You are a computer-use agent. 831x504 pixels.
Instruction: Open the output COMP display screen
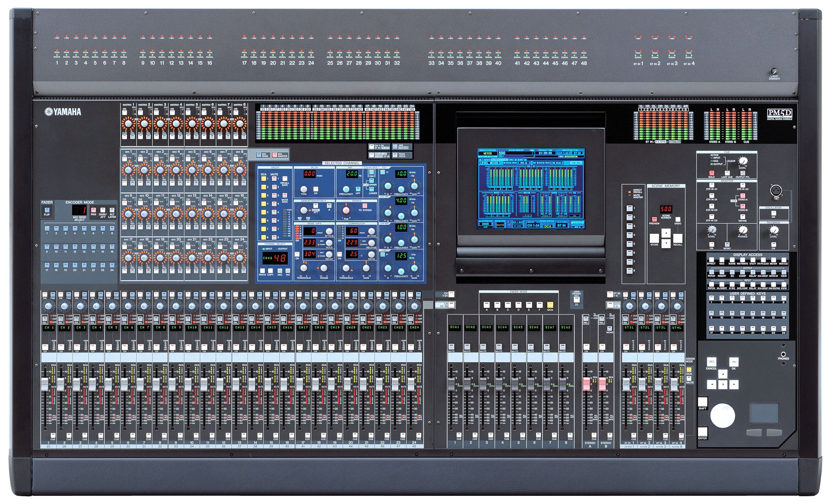(743, 272)
